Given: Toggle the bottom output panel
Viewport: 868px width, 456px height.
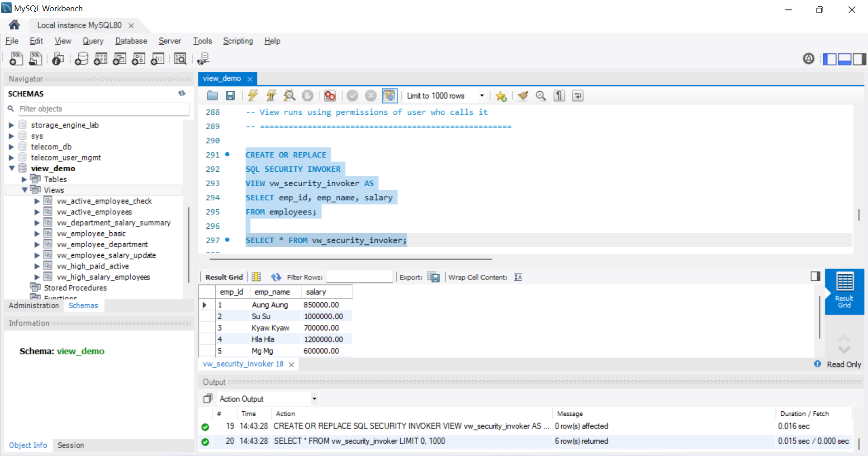Looking at the screenshot, I should (844, 59).
